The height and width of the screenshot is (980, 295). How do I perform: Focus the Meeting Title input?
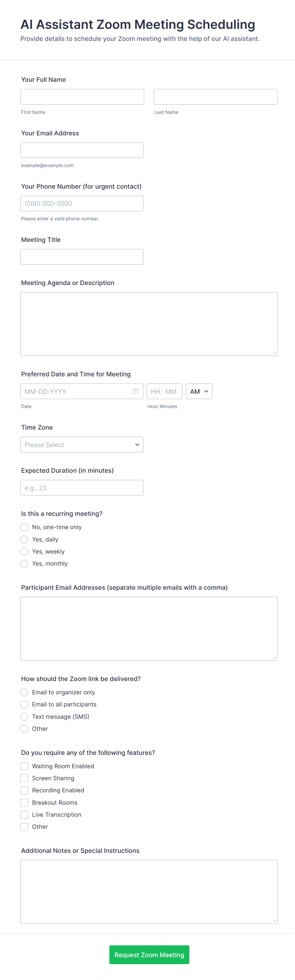(82, 256)
